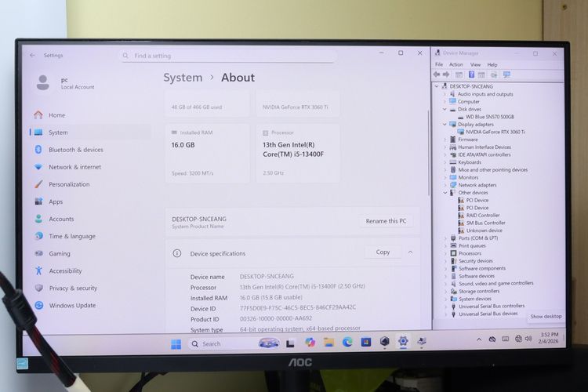Screen dimensions: 588x392
Task: Select NVIDIA GeForce RTX 3060 Ti adapter
Action: [495, 132]
